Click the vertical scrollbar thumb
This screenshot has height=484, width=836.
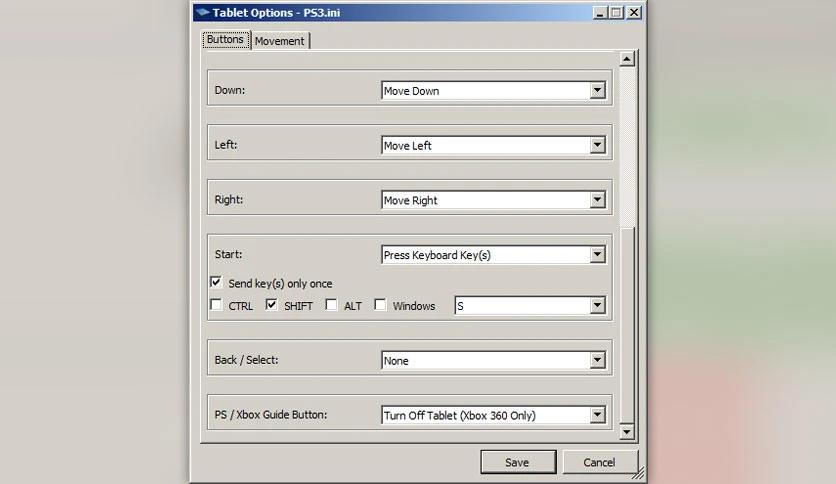(627, 325)
